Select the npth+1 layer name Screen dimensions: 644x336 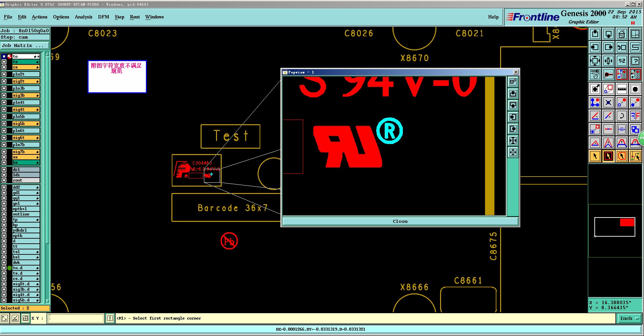[x=26, y=209]
